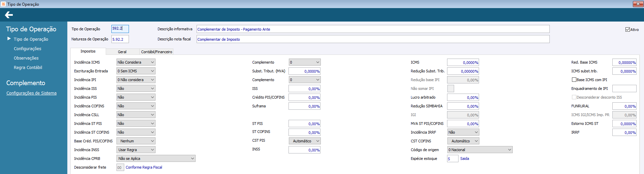Click the Red. Base ICMS field
Viewport: 644px width, 174px height.
(624, 62)
